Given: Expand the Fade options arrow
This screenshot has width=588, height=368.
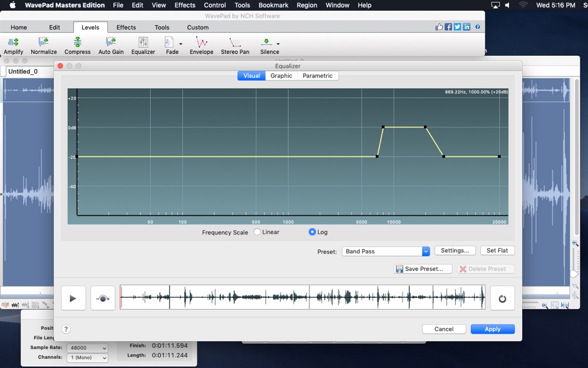Looking at the screenshot, I should click(x=180, y=44).
